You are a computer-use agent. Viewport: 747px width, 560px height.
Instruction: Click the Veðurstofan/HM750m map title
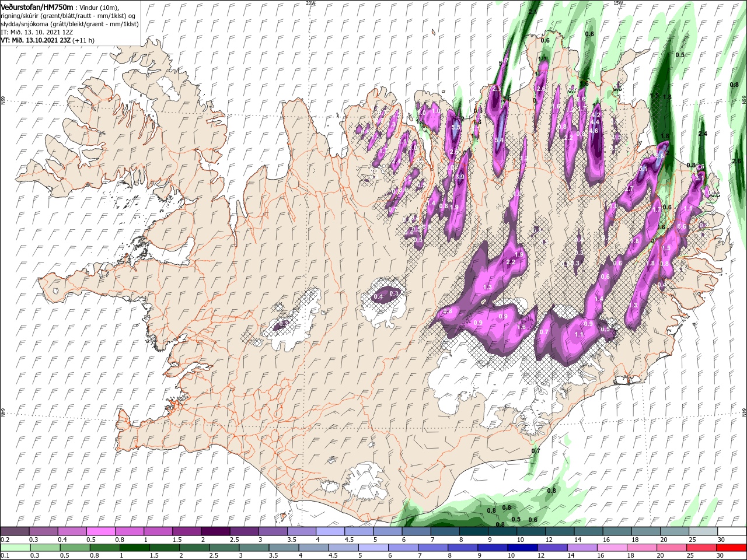(37, 6)
